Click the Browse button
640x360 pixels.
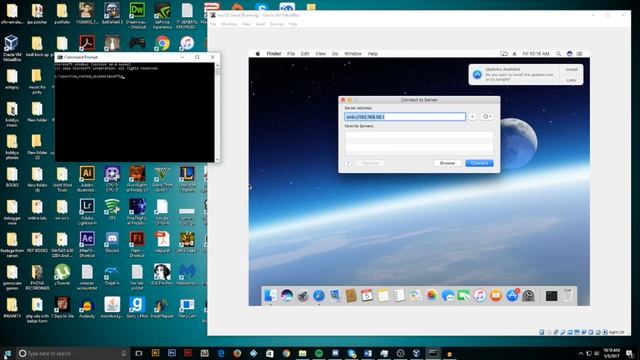click(x=447, y=163)
